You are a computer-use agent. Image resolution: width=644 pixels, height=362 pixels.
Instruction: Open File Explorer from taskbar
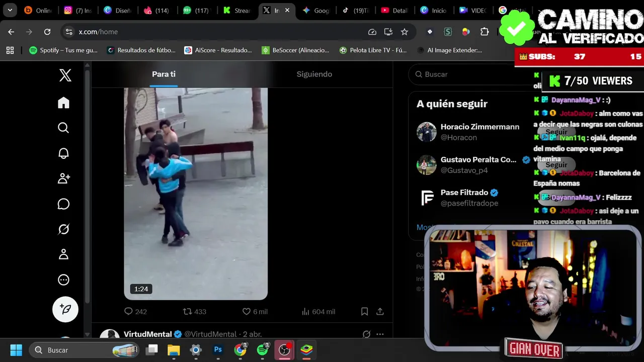point(174,350)
